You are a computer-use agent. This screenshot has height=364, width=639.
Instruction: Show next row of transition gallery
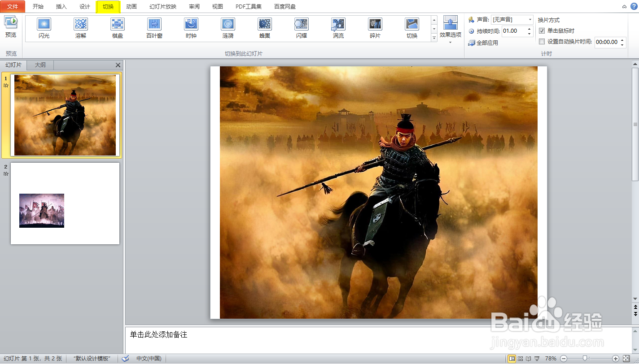click(x=434, y=29)
